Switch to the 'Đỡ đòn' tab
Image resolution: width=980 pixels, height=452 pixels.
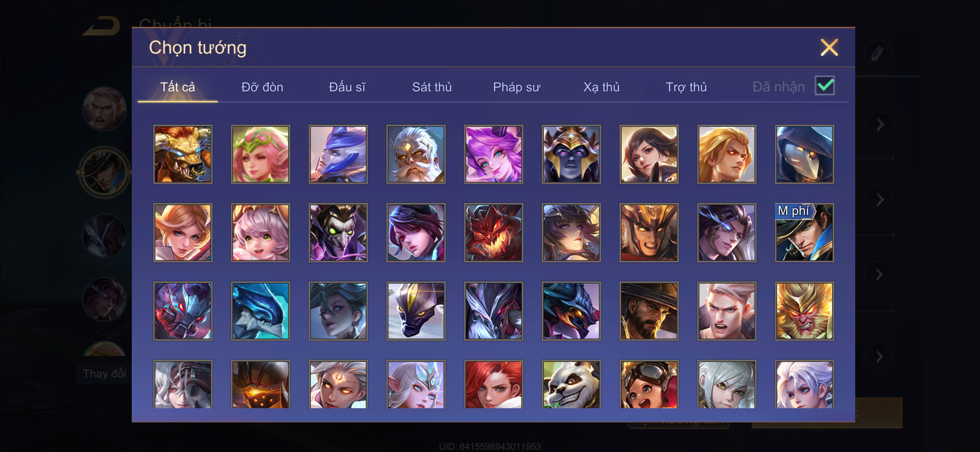262,87
